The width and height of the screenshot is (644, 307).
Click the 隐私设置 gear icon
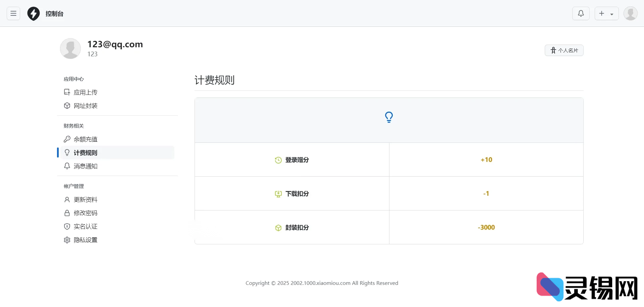(67, 240)
